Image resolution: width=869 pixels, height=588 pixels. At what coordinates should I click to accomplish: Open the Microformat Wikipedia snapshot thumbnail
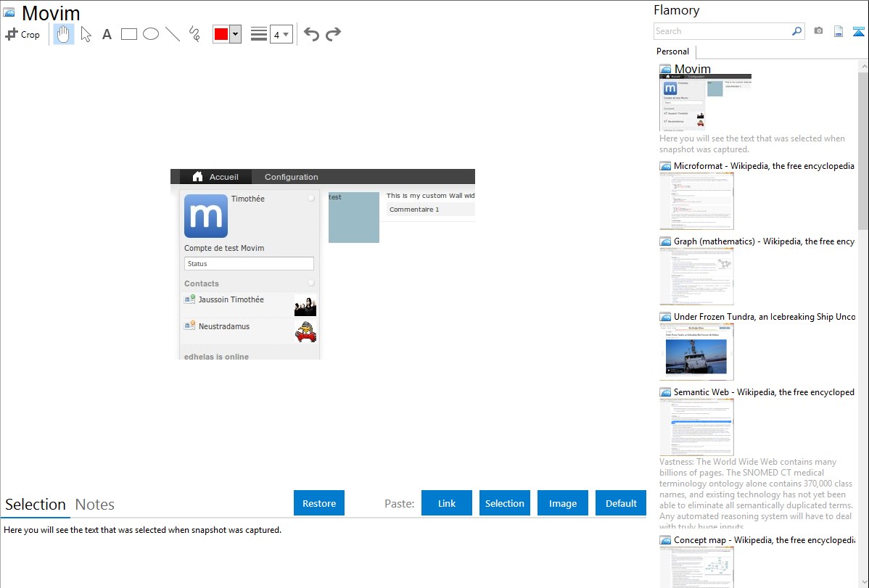click(x=696, y=201)
